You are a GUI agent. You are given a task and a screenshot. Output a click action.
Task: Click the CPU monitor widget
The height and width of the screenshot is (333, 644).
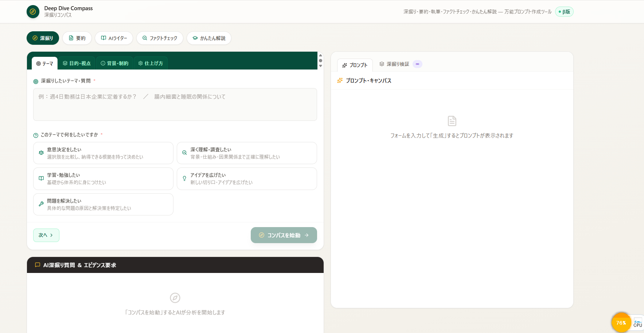638,322
